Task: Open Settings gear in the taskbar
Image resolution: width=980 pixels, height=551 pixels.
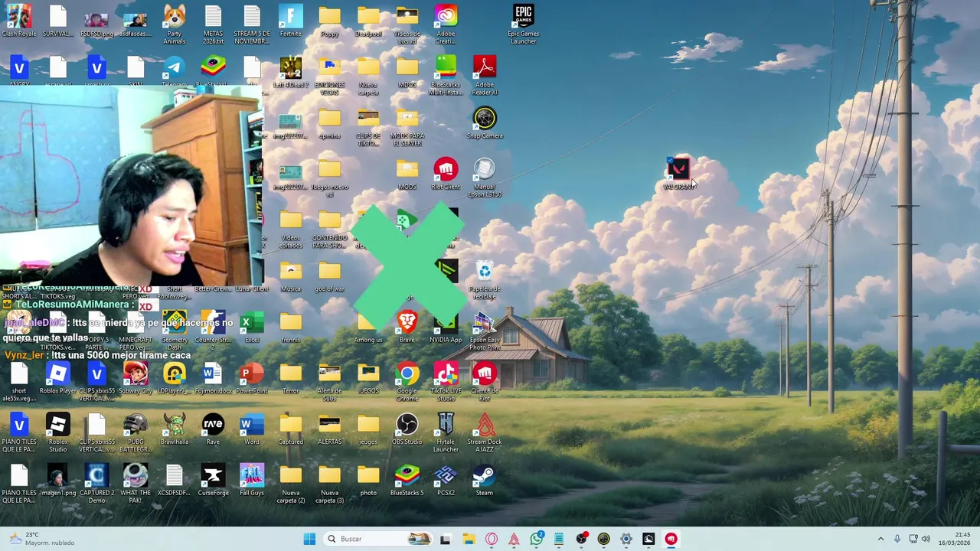Action: tap(626, 539)
